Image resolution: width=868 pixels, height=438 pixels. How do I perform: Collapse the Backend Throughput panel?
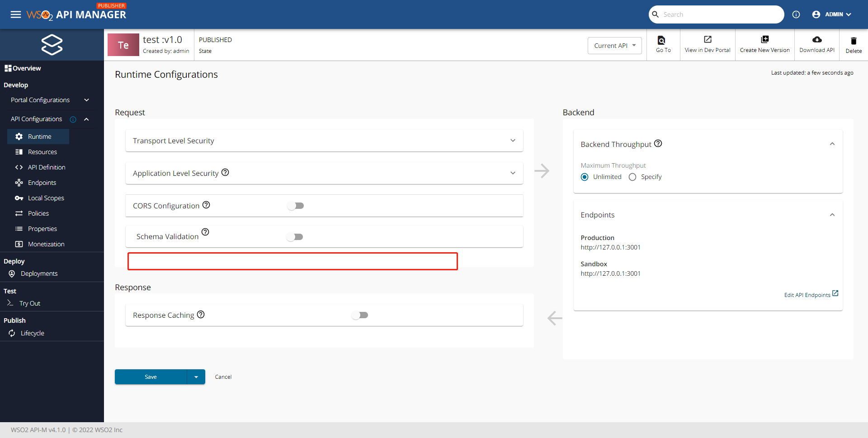click(833, 144)
